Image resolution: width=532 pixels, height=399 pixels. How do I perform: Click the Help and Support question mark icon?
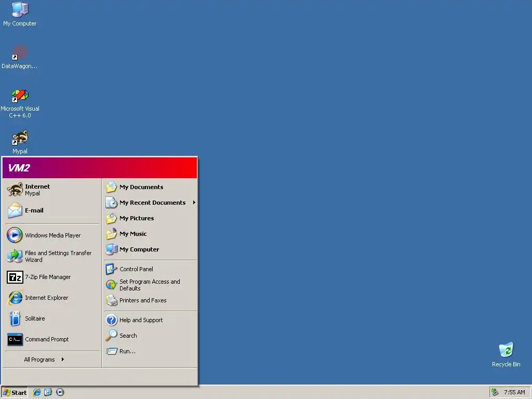click(x=111, y=320)
